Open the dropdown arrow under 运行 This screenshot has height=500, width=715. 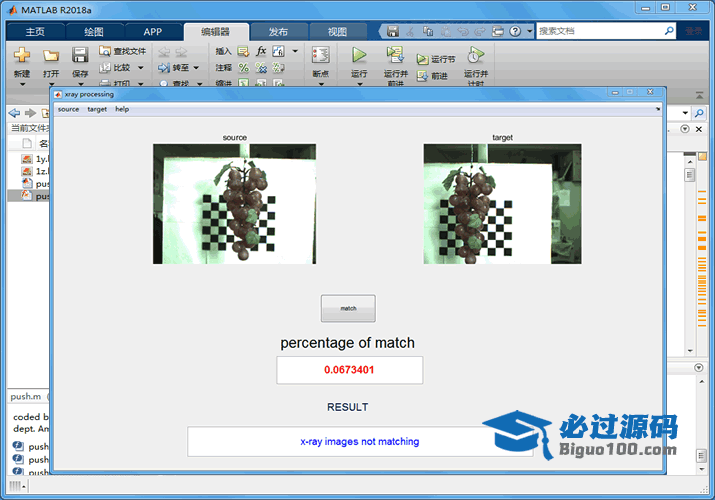point(359,84)
